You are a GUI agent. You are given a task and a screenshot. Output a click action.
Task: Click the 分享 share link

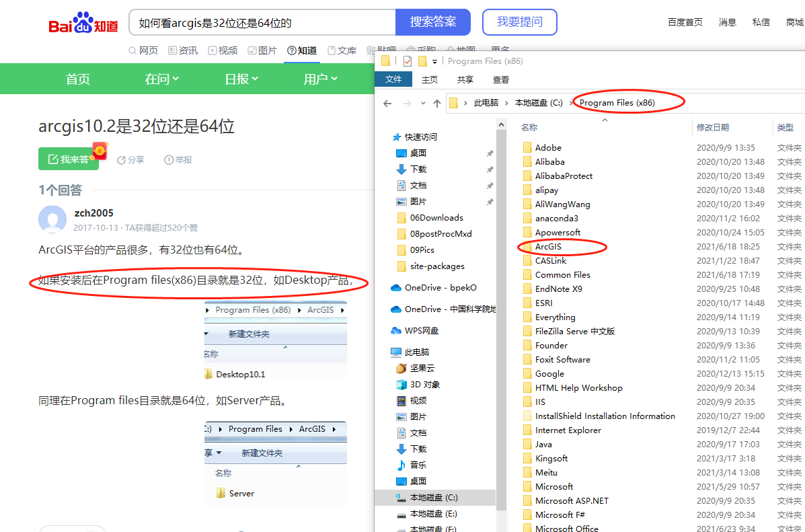pos(131,159)
